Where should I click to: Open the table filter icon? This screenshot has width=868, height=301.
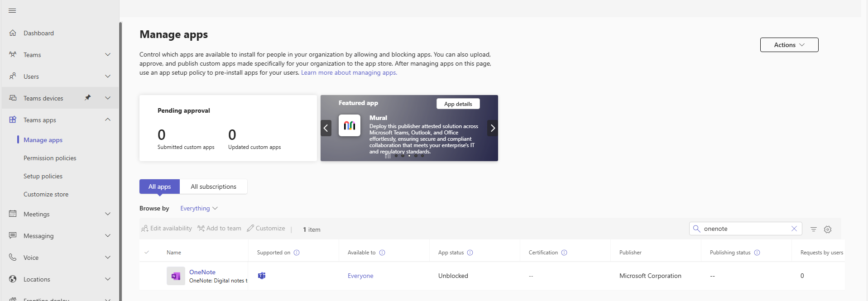click(814, 229)
